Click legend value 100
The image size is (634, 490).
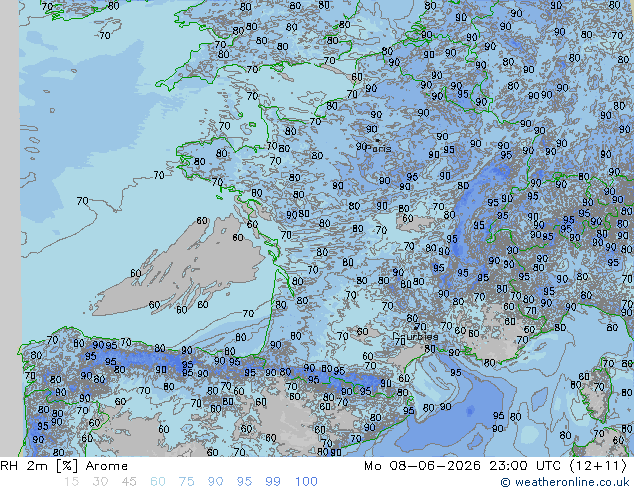(x=306, y=482)
